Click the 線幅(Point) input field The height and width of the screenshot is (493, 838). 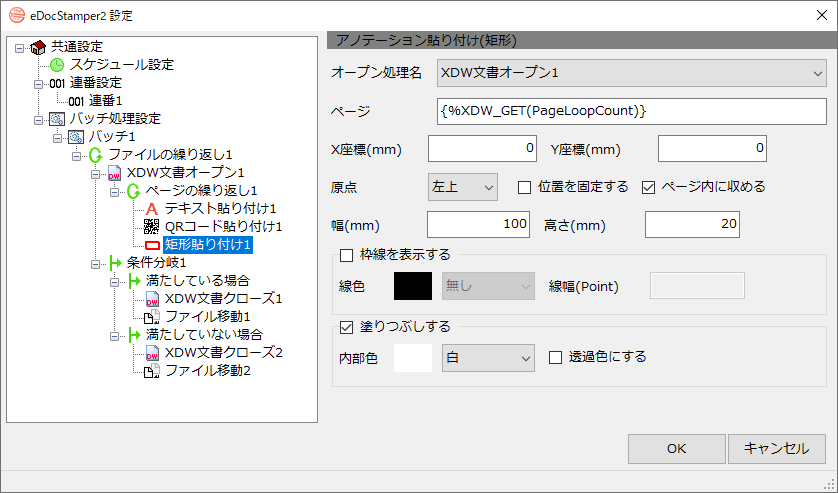click(x=697, y=286)
